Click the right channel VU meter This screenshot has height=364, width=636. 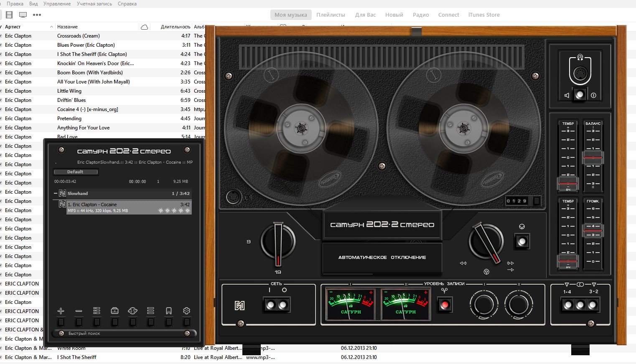(x=405, y=304)
